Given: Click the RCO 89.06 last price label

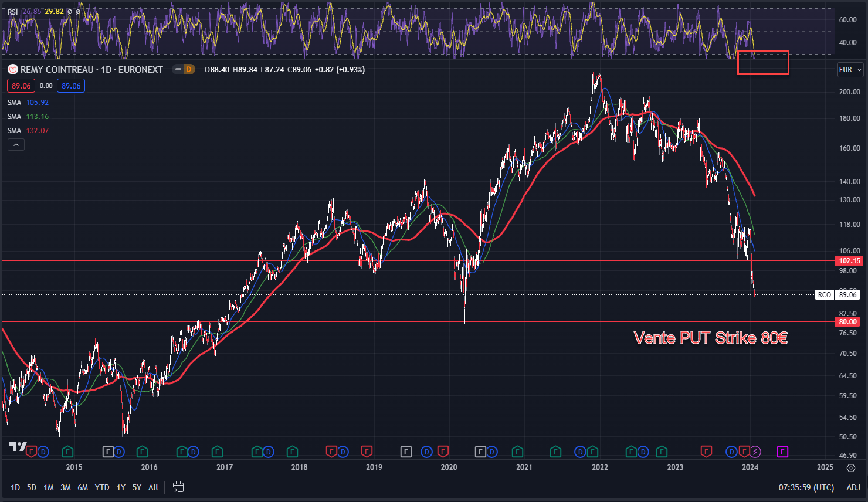Looking at the screenshot, I should [x=838, y=294].
